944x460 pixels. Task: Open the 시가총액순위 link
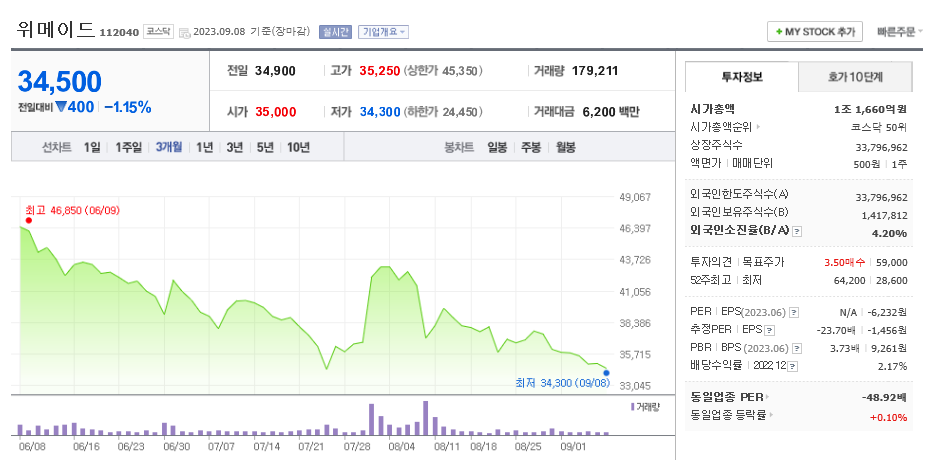pyautogui.click(x=722, y=127)
